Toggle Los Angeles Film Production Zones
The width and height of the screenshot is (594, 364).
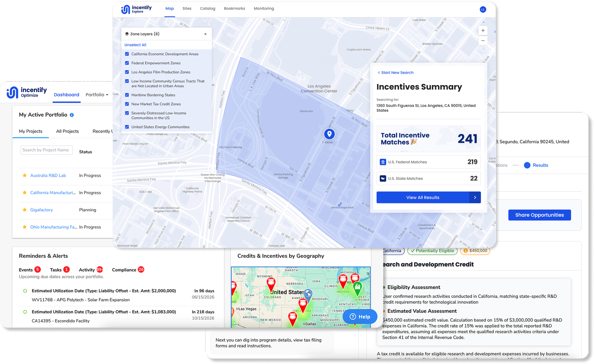point(127,72)
